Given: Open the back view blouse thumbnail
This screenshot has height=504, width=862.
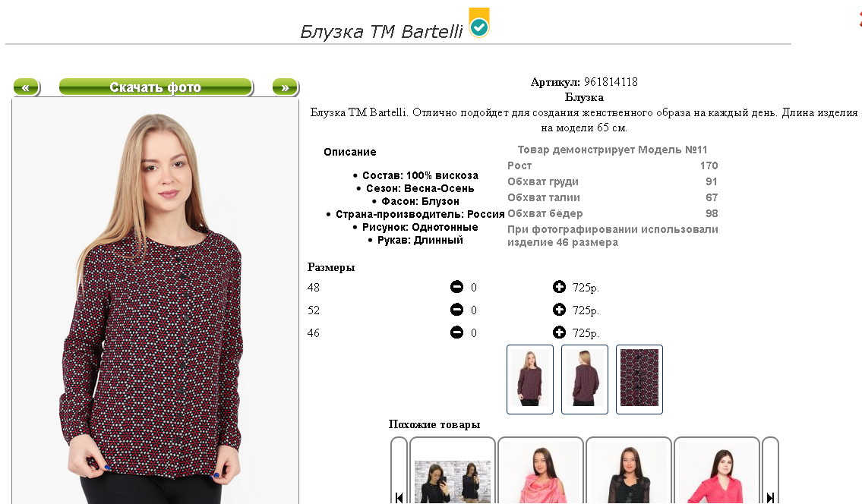Looking at the screenshot, I should click(584, 380).
